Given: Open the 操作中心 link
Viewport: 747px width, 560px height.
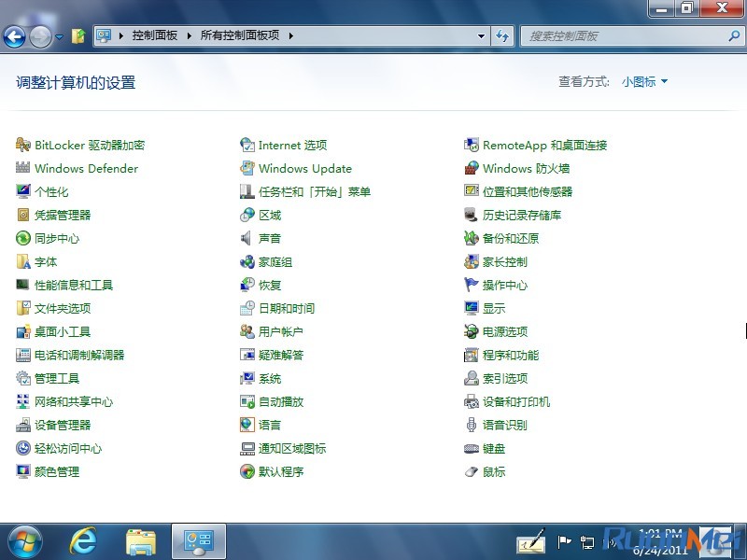Looking at the screenshot, I should click(505, 285).
